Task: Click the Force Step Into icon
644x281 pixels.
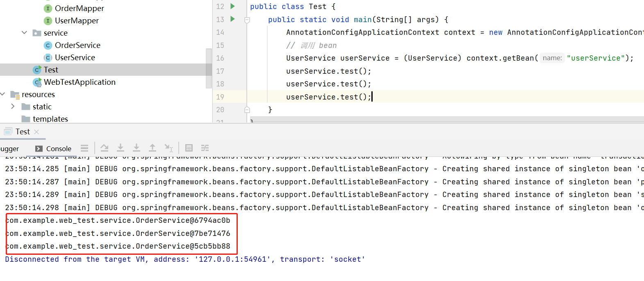Action: coord(137,148)
